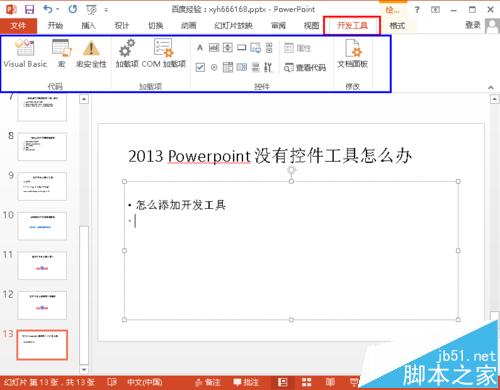Open PowerPoint help question mark
500x390 pixels.
pos(417,10)
